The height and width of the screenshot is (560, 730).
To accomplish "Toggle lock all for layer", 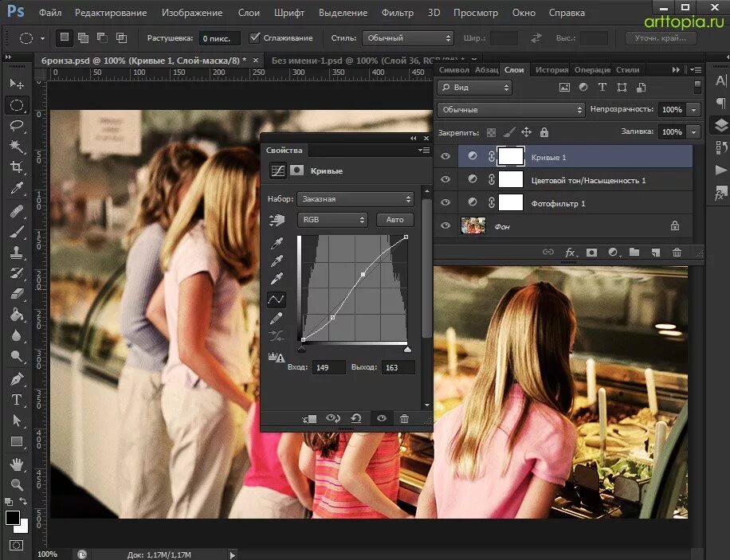I will [544, 133].
